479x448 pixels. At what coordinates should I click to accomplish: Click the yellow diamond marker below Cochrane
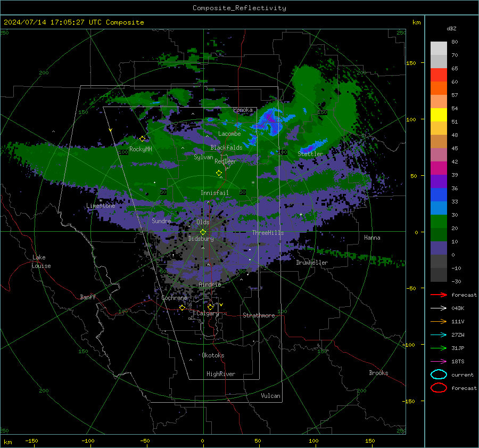183,308
